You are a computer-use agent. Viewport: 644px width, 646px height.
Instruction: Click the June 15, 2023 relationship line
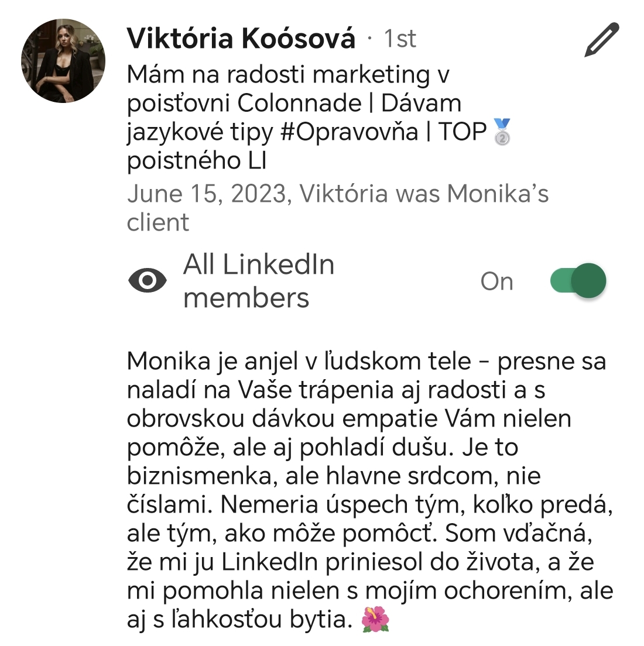pos(338,208)
